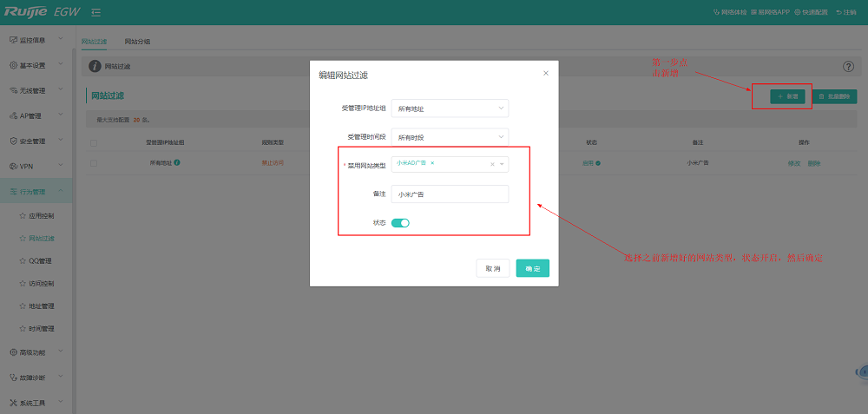Expand 故障诊断 sidebar menu
Viewport: 868px width, 414px height.
pos(36,378)
